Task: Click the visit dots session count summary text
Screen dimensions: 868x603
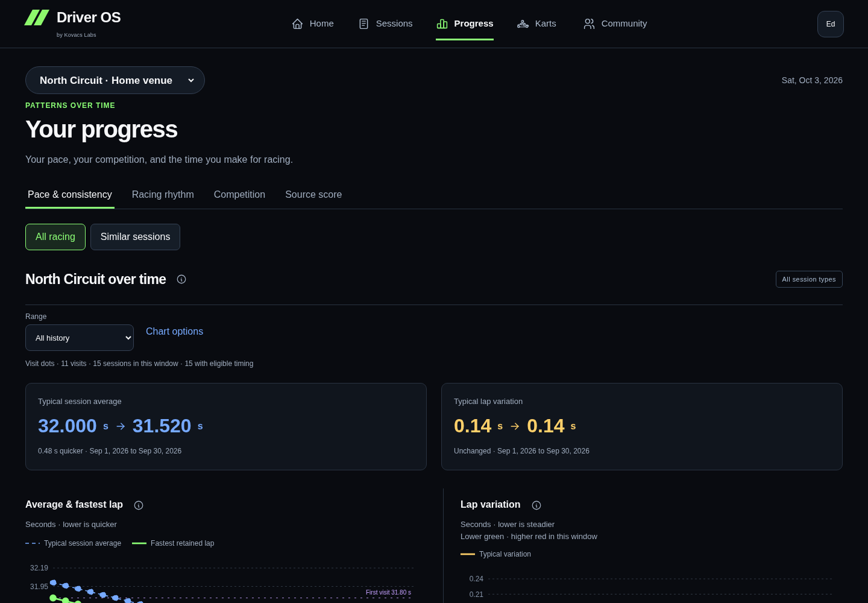Action: tap(139, 364)
